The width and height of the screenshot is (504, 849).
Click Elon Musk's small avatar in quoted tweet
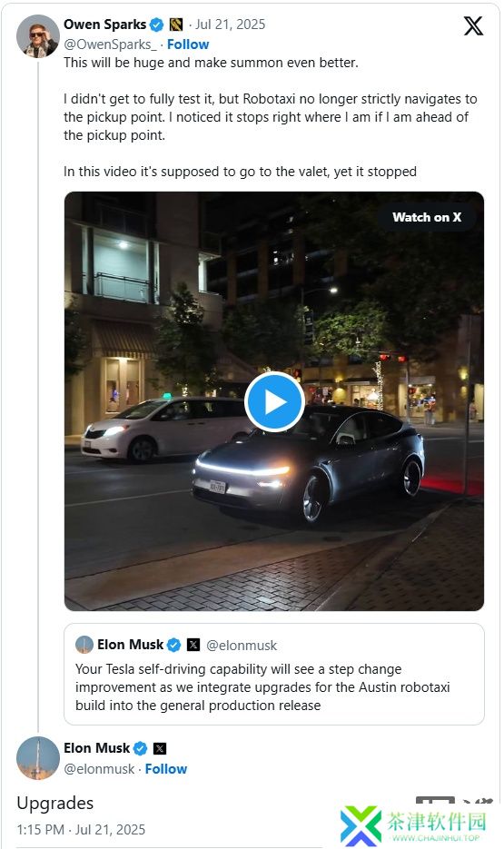[84, 645]
